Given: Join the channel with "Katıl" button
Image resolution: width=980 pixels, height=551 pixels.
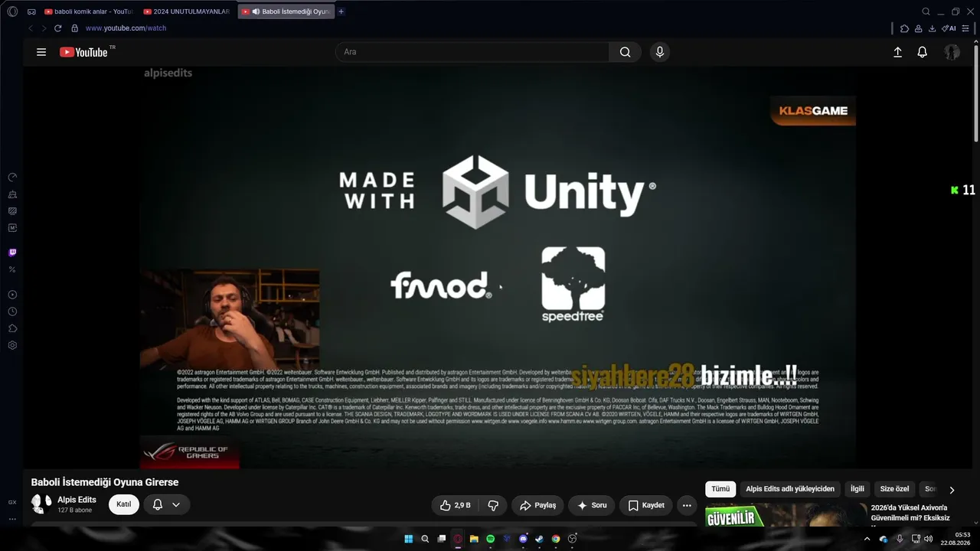Looking at the screenshot, I should coord(124,504).
